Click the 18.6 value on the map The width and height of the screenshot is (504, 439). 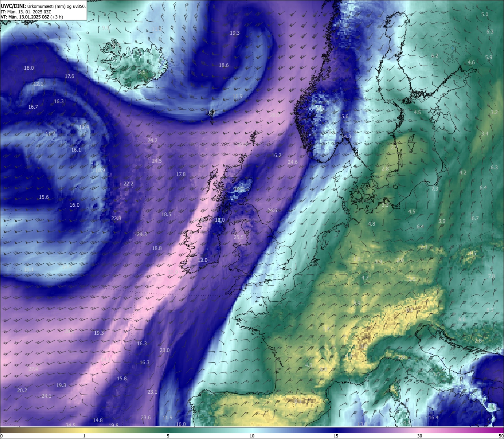point(224,65)
